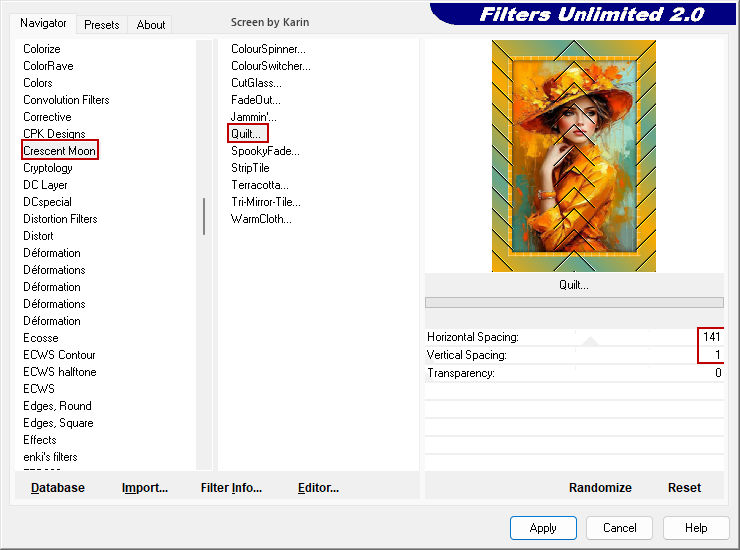Screen dimensions: 740x550
Task: Choose the FadeOut filter
Action: click(x=255, y=100)
